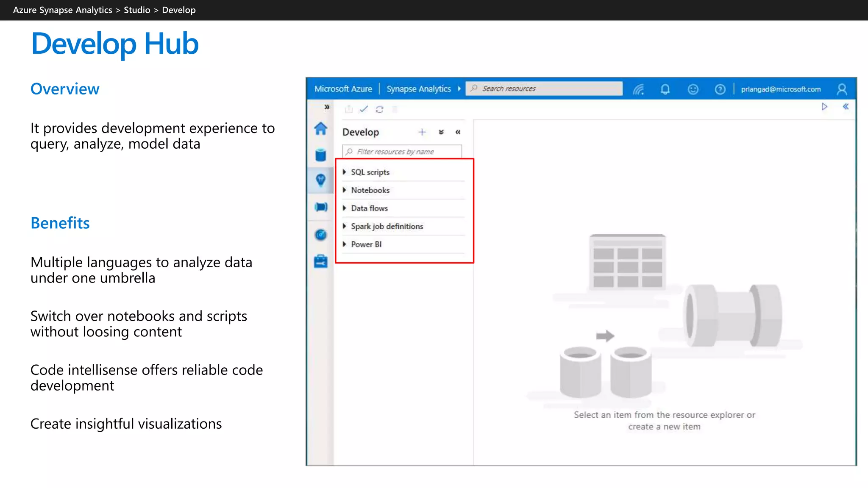Click Azure Synapse Analytics in slide breadcrumb
Image resolution: width=868 pixels, height=488 pixels.
[x=63, y=10]
